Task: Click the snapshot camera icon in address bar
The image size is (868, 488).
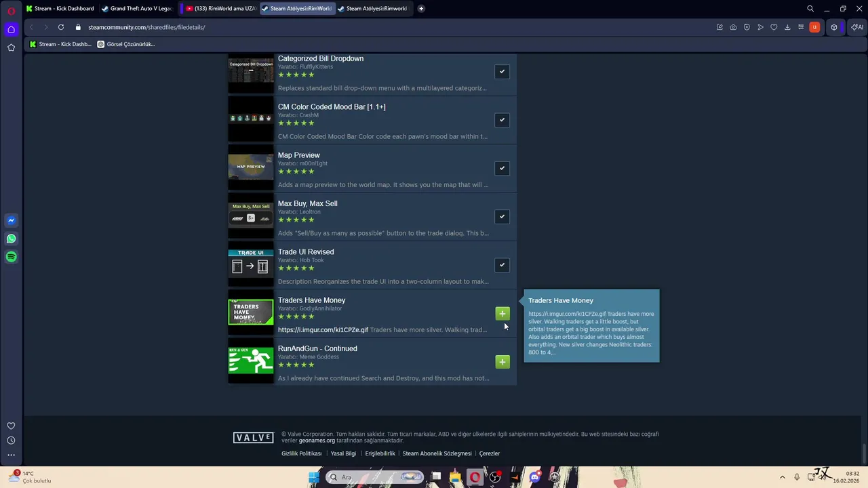Action: pyautogui.click(x=733, y=27)
